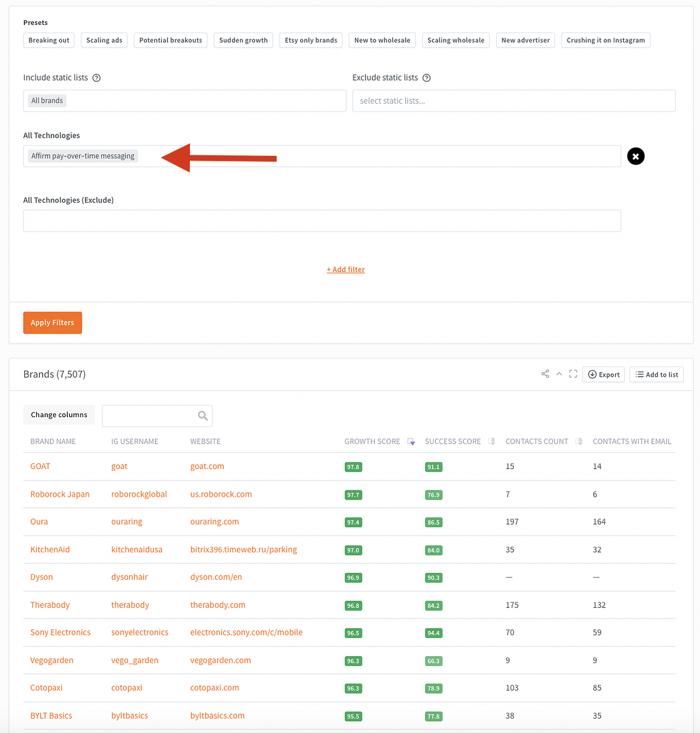Open the Sony Electronics brand link
The width and height of the screenshot is (700, 733).
[60, 632]
